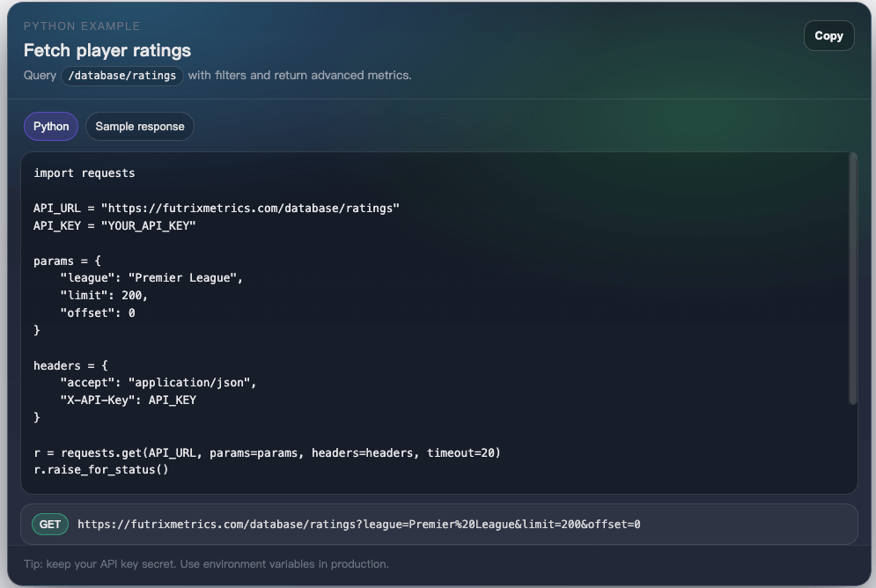Click the PYTHON EXAMPLE label
Image resolution: width=876 pixels, height=588 pixels.
click(81, 26)
